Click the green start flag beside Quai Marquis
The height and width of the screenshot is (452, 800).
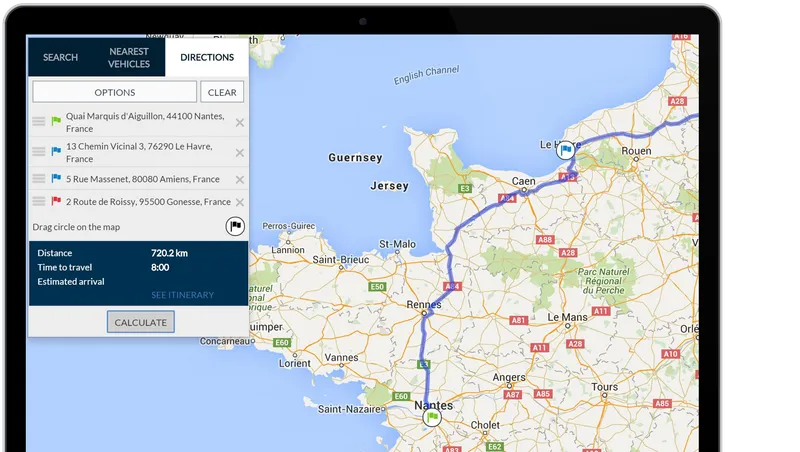pos(56,121)
